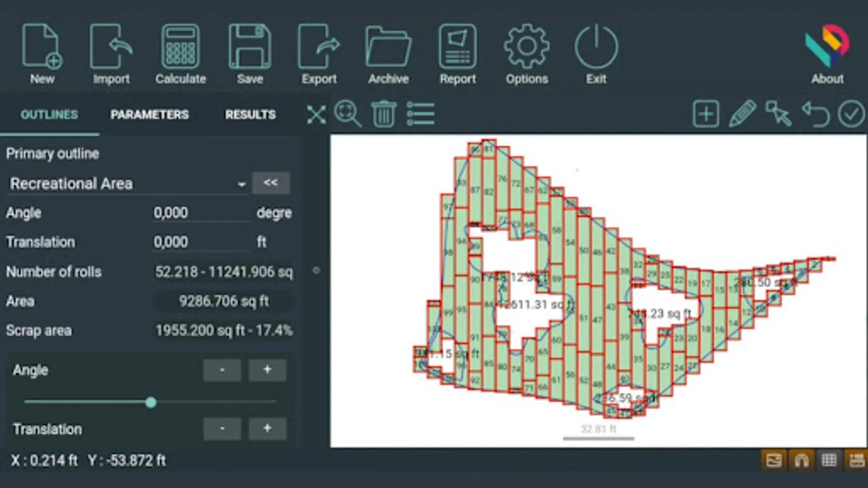Enable the grid display toggle
The image size is (868, 488).
829,460
